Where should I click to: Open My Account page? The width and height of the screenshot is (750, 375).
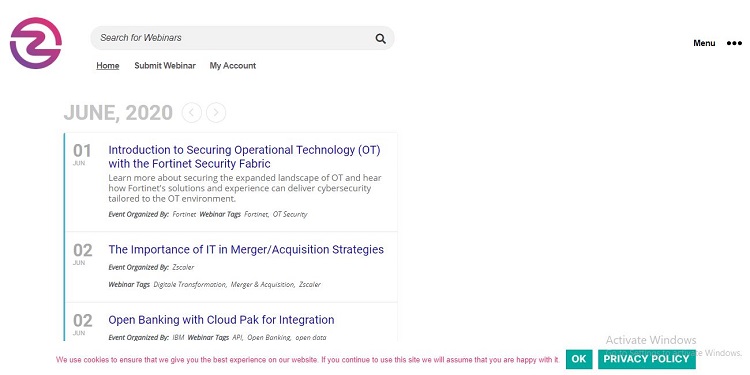[232, 66]
